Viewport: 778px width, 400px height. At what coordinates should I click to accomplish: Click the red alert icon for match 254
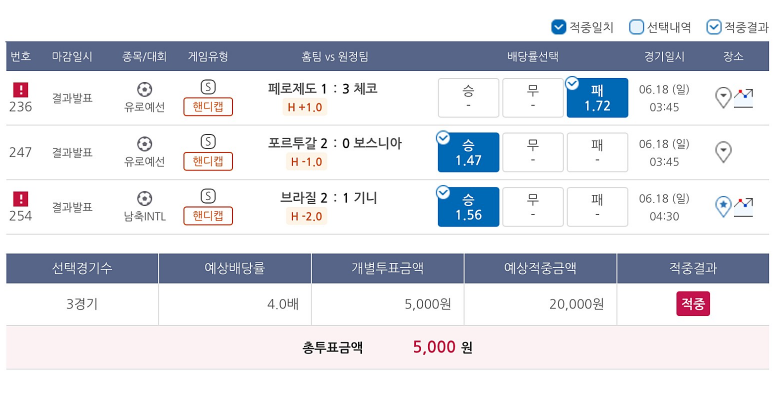[20, 199]
